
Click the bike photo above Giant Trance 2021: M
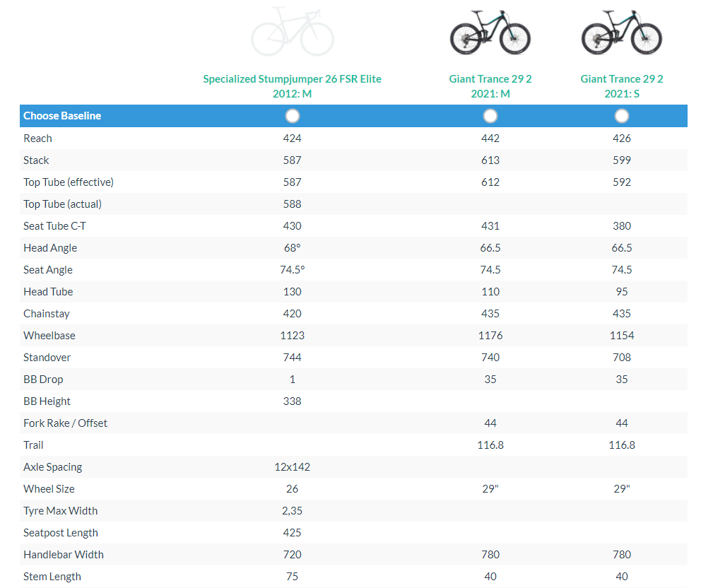point(490,33)
